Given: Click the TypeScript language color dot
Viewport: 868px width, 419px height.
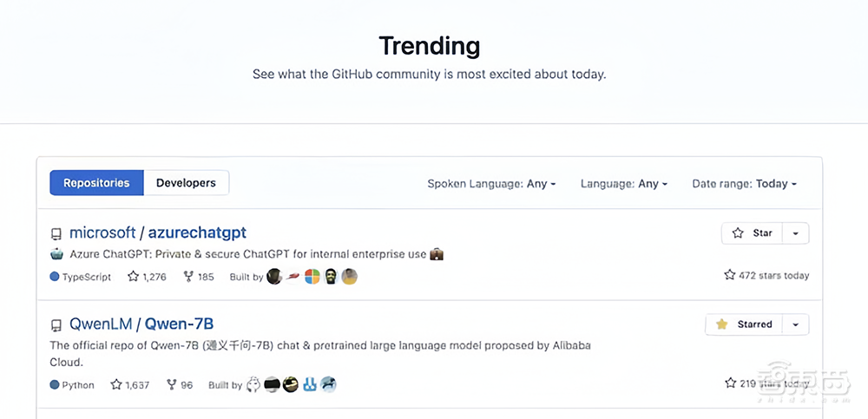Looking at the screenshot, I should 55,277.
